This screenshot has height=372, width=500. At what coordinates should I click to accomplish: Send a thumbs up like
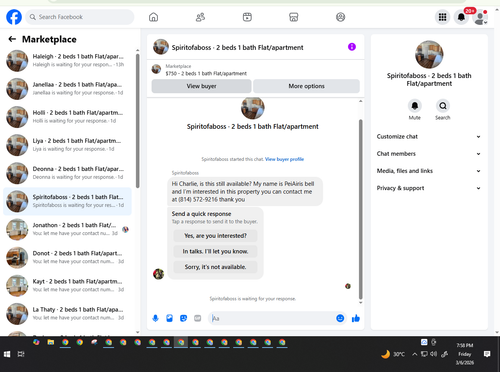pyautogui.click(x=356, y=318)
